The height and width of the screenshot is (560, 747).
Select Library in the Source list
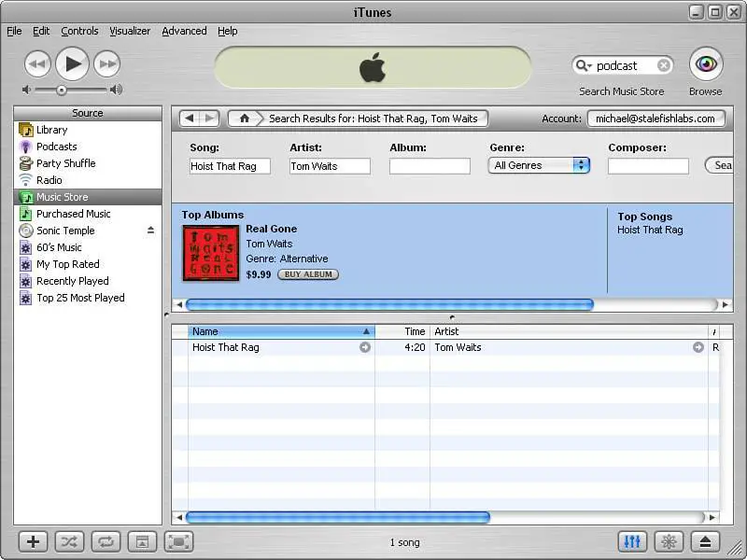click(x=88, y=130)
